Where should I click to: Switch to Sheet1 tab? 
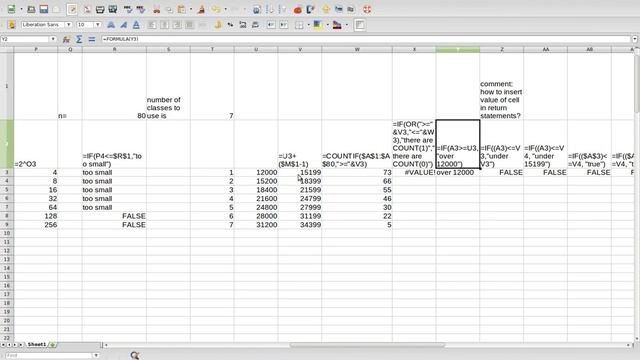[x=37, y=345]
